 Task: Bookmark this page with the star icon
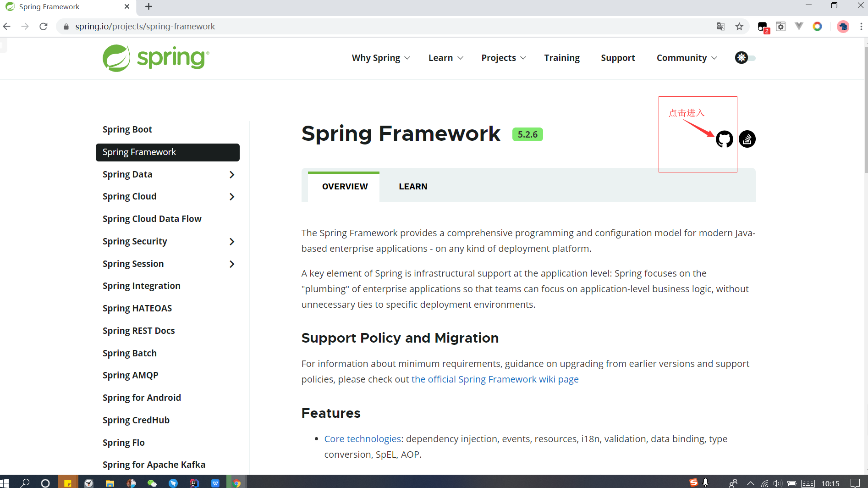tap(739, 26)
